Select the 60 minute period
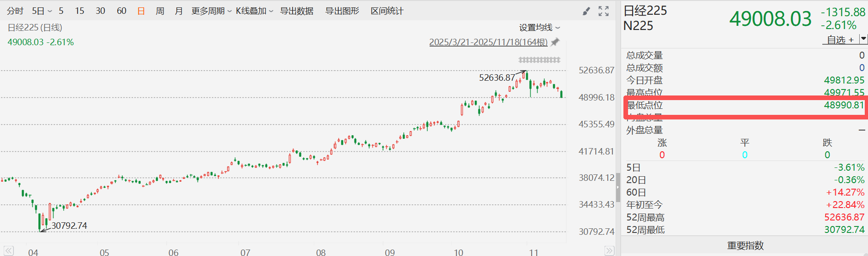This screenshot has height=256, width=868. 121,11
